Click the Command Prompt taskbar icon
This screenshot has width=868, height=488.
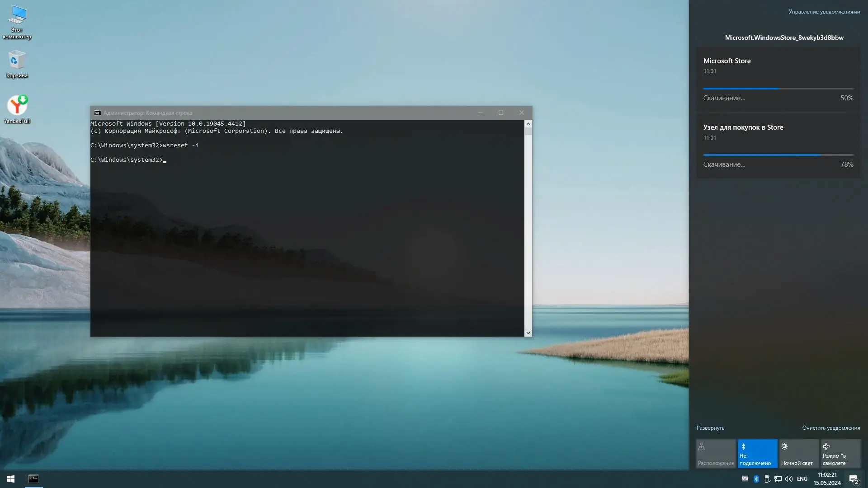coord(33,479)
